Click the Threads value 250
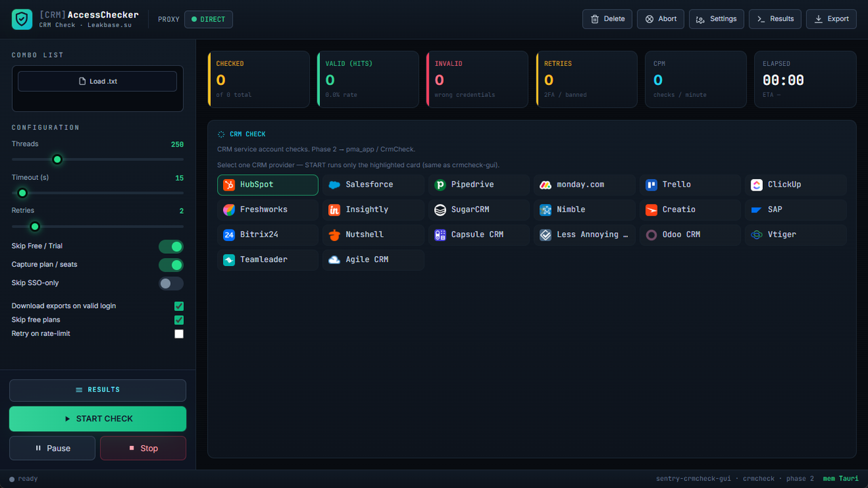Viewport: 868px width, 488px height. 177,145
